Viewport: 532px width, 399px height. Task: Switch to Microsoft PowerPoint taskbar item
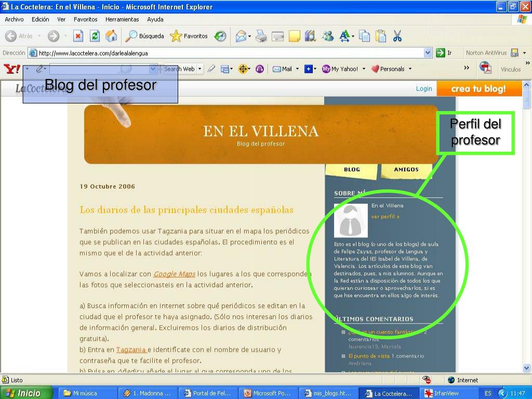(268, 393)
